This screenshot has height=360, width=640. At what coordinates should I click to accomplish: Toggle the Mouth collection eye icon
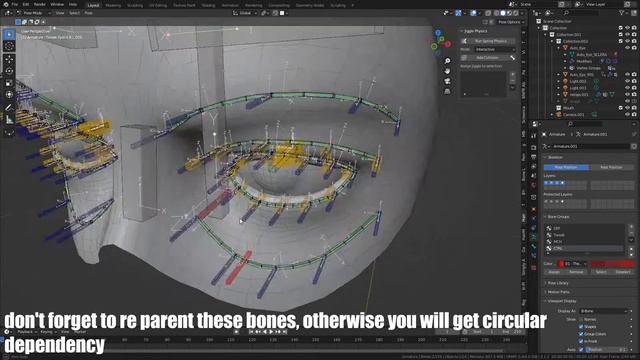click(x=627, y=108)
